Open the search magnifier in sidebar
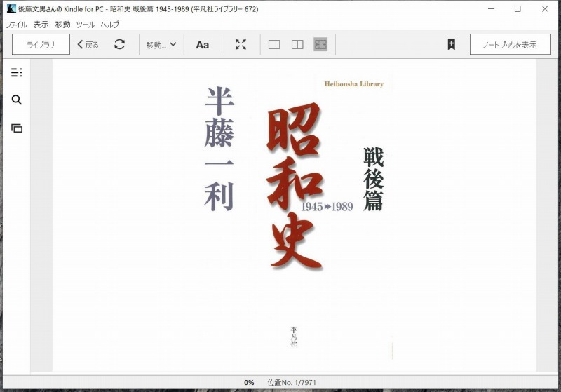The width and height of the screenshot is (561, 392). click(16, 100)
